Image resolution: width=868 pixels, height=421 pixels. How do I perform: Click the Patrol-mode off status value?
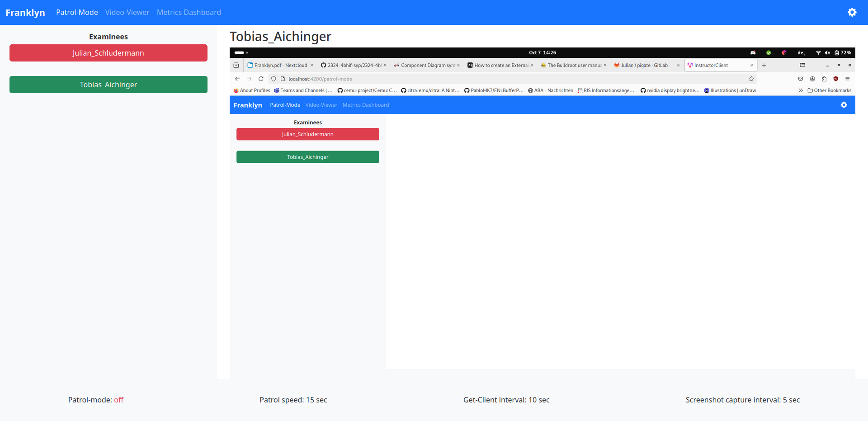pos(118,400)
